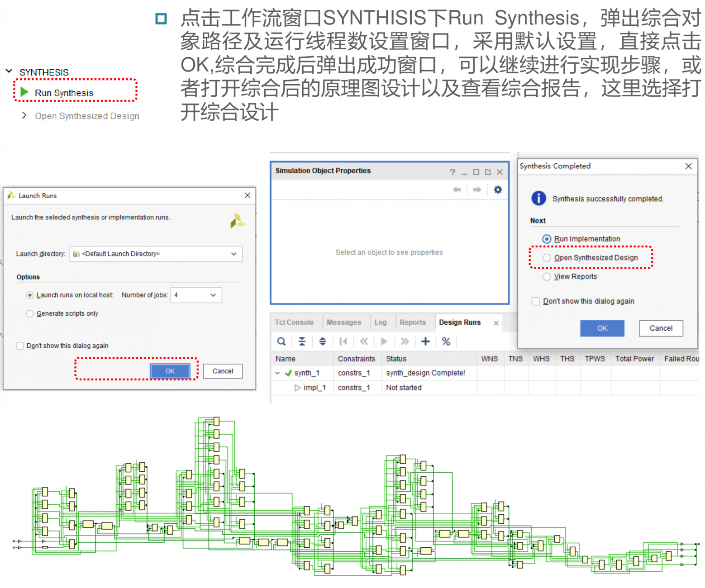Click the search icon in Design Runs toolbar
The image size is (705, 588).
click(x=281, y=341)
